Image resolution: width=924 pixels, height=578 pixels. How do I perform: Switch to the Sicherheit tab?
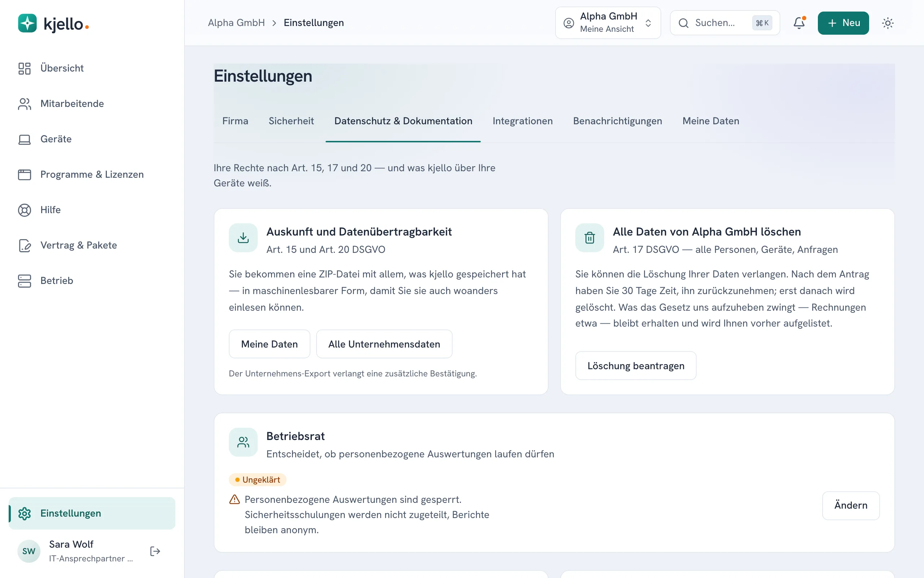tap(291, 121)
